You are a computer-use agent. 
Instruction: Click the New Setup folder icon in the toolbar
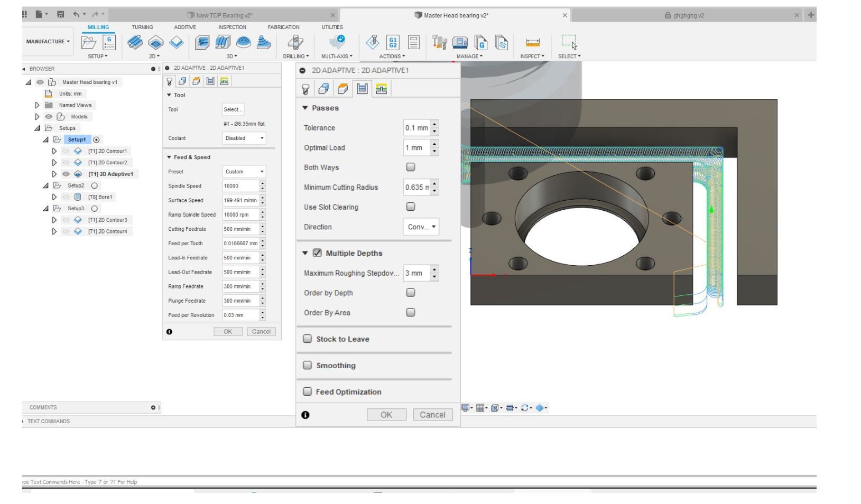click(88, 42)
